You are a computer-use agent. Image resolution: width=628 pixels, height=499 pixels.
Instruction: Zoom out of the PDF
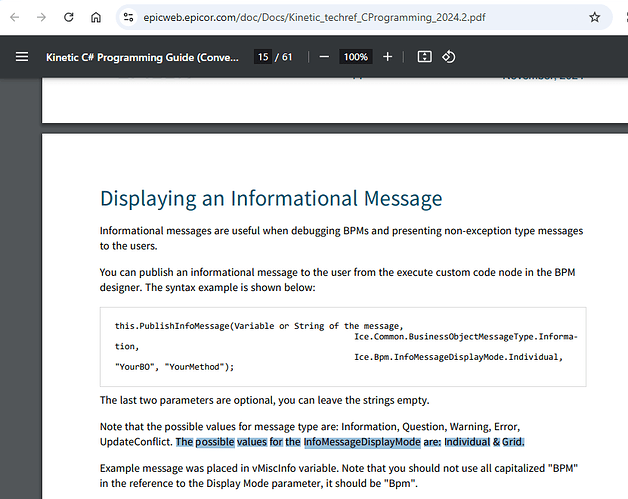(x=324, y=57)
